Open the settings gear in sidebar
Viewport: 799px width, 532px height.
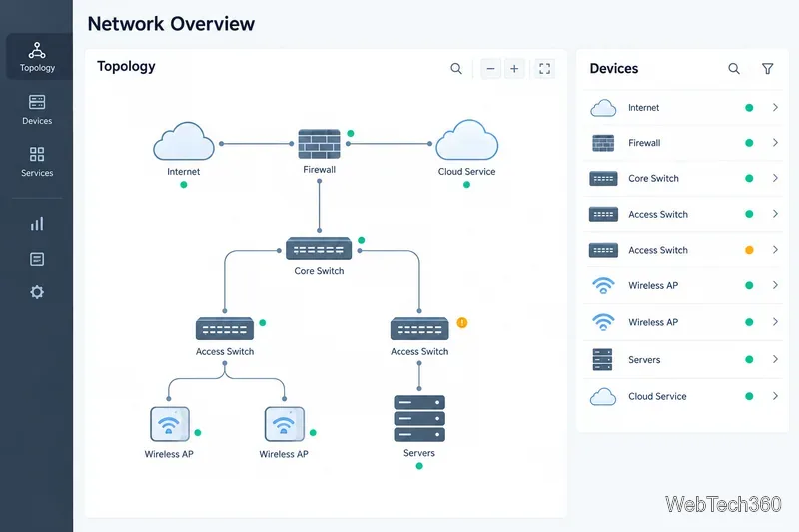coord(37,292)
